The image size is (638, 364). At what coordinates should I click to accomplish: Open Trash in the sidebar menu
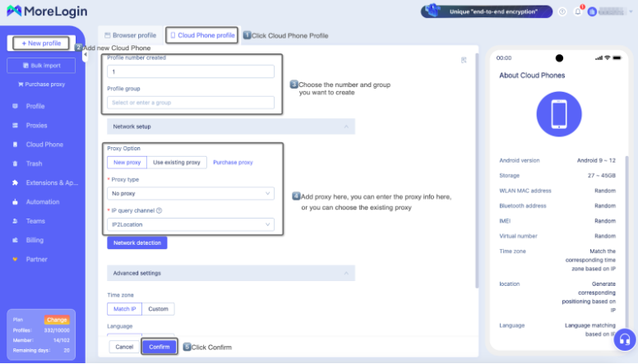pyautogui.click(x=35, y=164)
